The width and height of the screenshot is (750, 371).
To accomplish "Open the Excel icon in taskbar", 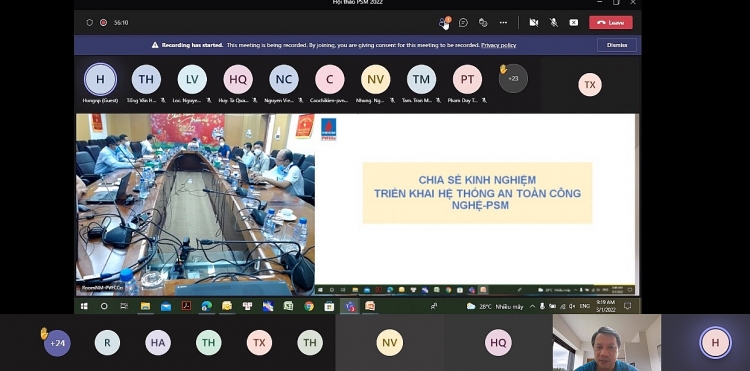I will (288, 306).
